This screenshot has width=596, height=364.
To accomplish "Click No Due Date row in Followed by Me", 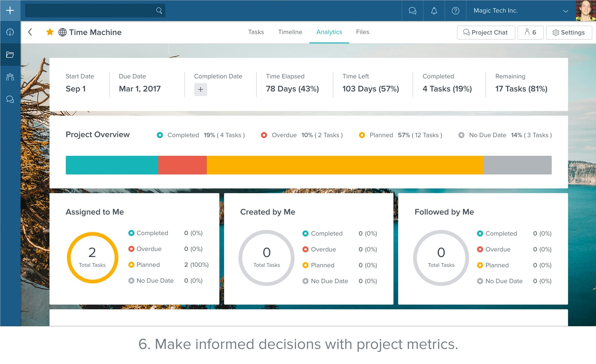I will point(514,281).
